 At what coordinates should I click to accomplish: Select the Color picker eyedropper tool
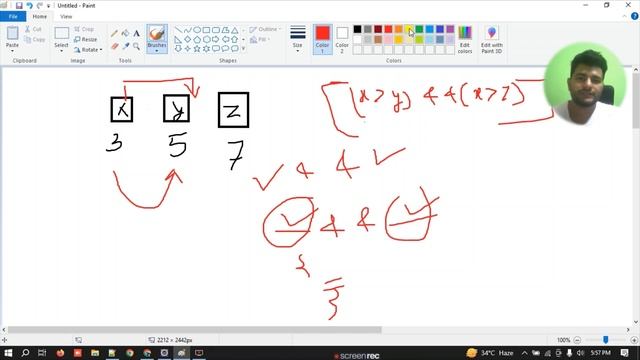coord(126,47)
